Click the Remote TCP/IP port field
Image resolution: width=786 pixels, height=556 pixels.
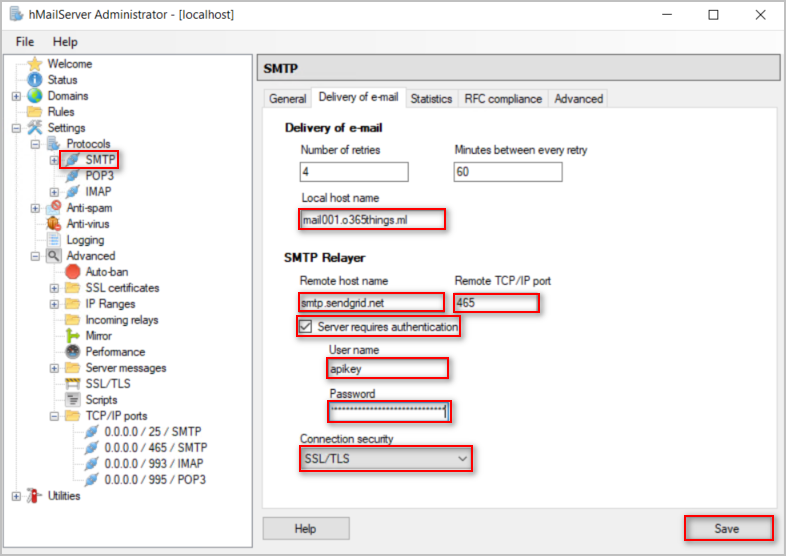pos(496,303)
